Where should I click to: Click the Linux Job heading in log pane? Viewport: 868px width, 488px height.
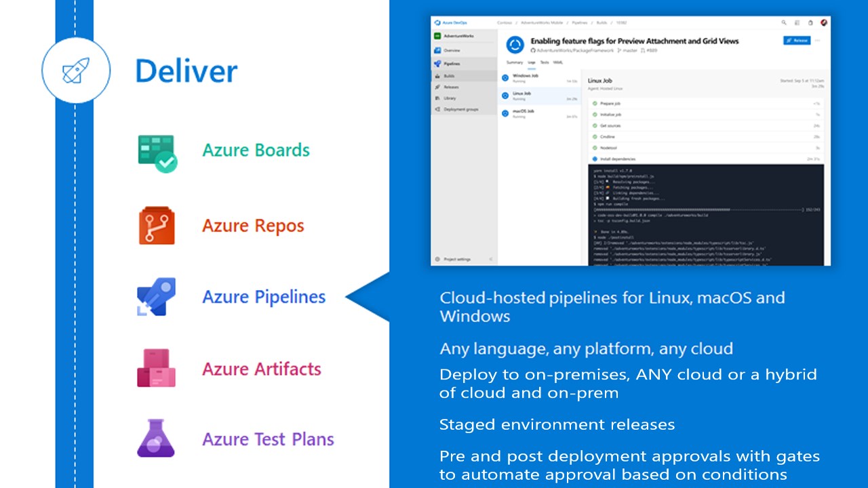(x=599, y=81)
